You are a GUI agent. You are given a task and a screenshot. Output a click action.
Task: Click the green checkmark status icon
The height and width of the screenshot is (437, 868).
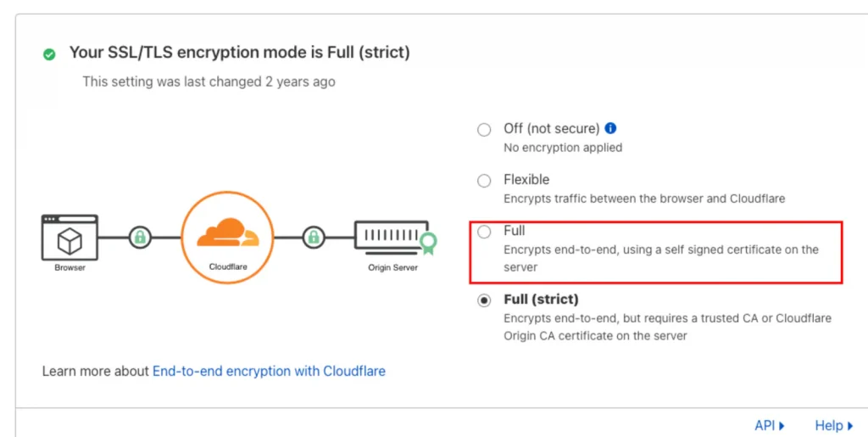click(x=49, y=54)
